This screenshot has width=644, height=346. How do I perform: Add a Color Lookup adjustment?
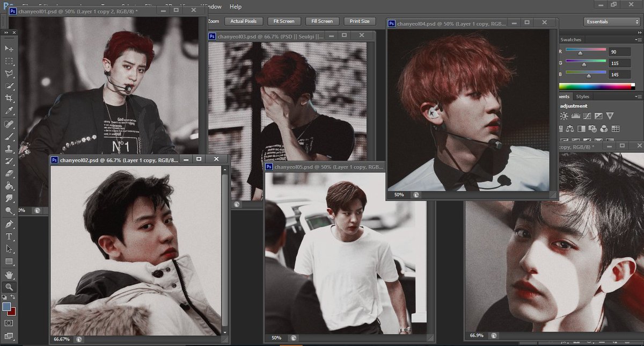(616, 129)
